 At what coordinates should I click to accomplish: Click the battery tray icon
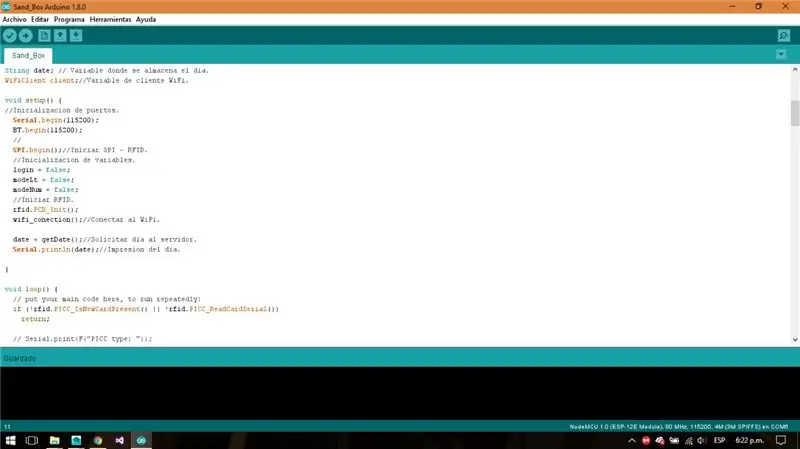point(674,440)
